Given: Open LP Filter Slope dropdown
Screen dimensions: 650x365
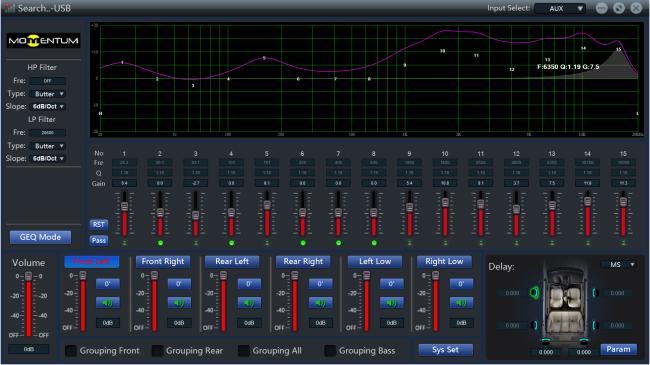Looking at the screenshot, I should coord(48,158).
